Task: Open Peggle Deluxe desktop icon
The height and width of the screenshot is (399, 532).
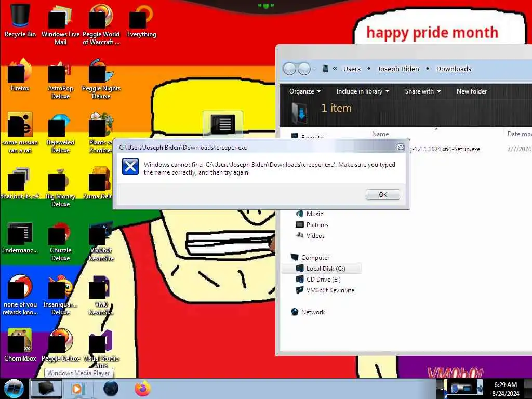Action: coord(60,345)
